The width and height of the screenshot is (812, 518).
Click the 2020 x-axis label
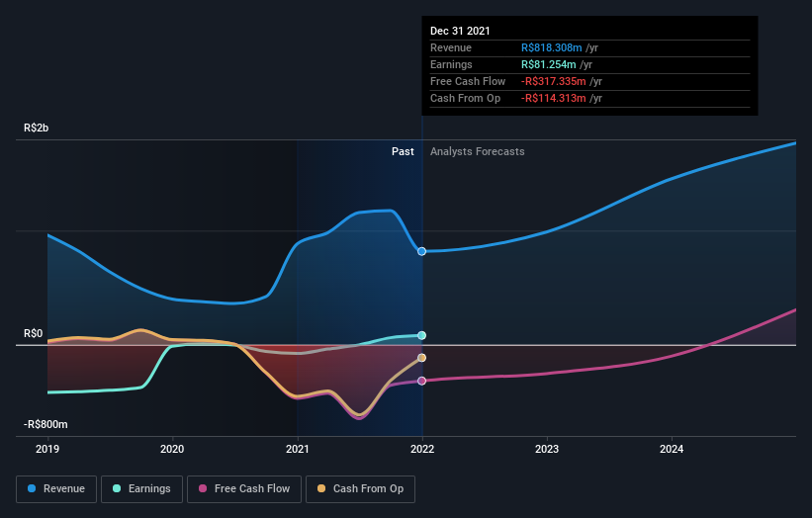tap(172, 449)
